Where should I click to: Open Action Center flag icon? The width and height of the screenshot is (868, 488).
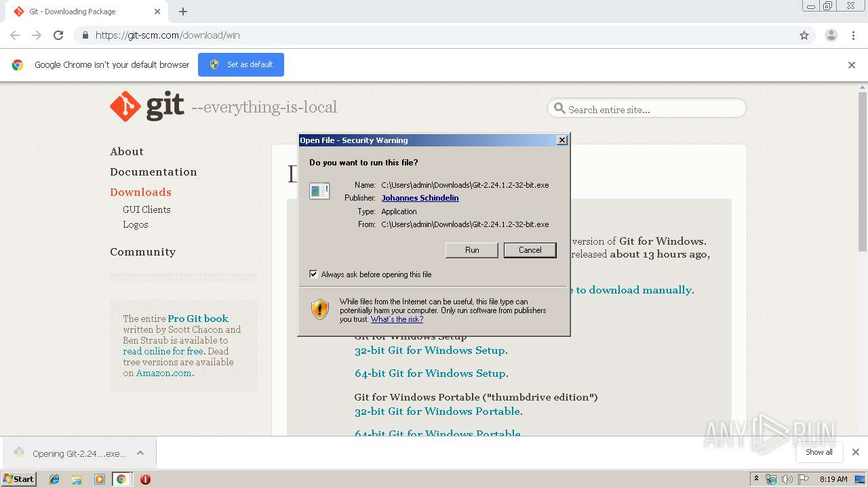(804, 479)
